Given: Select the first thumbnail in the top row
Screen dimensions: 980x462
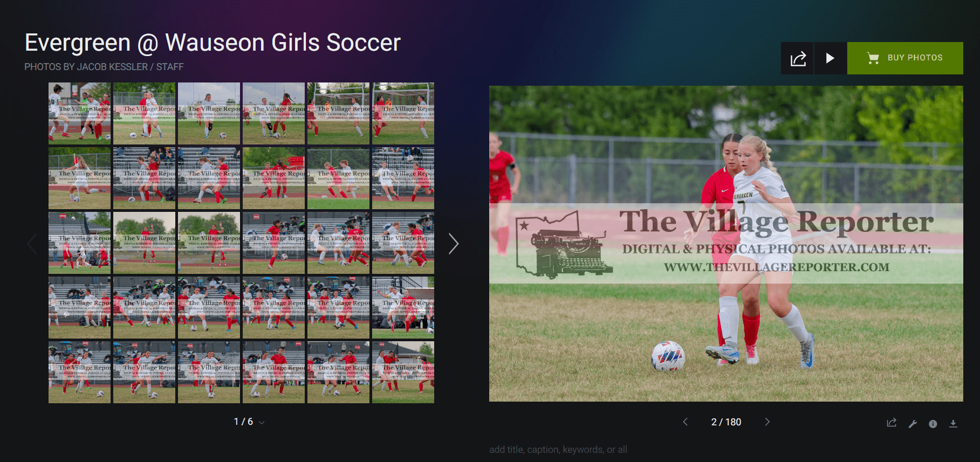Looking at the screenshot, I should pos(79,113).
